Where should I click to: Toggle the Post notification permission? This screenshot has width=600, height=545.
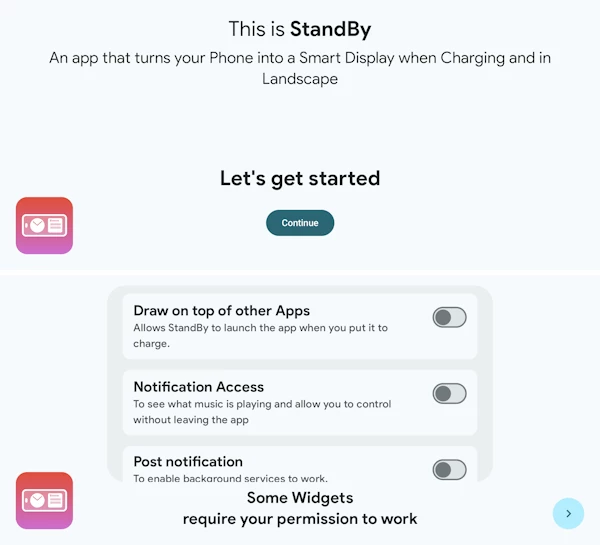pos(449,469)
